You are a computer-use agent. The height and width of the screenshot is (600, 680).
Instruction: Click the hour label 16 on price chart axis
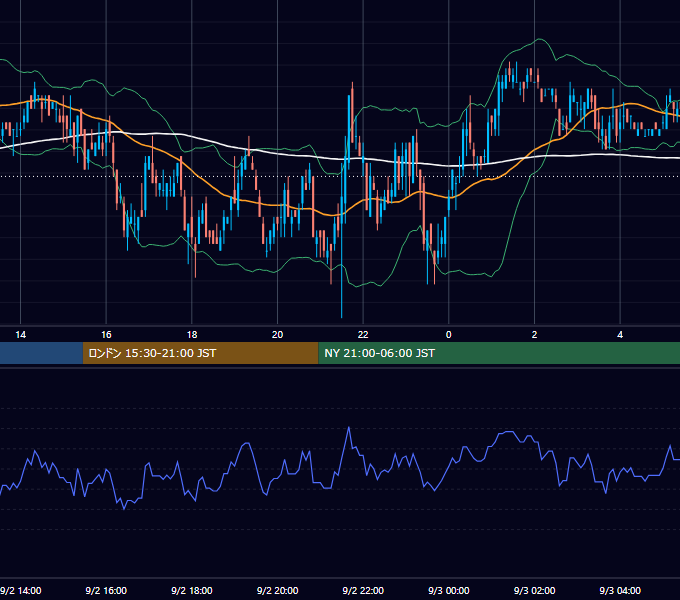pyautogui.click(x=106, y=335)
